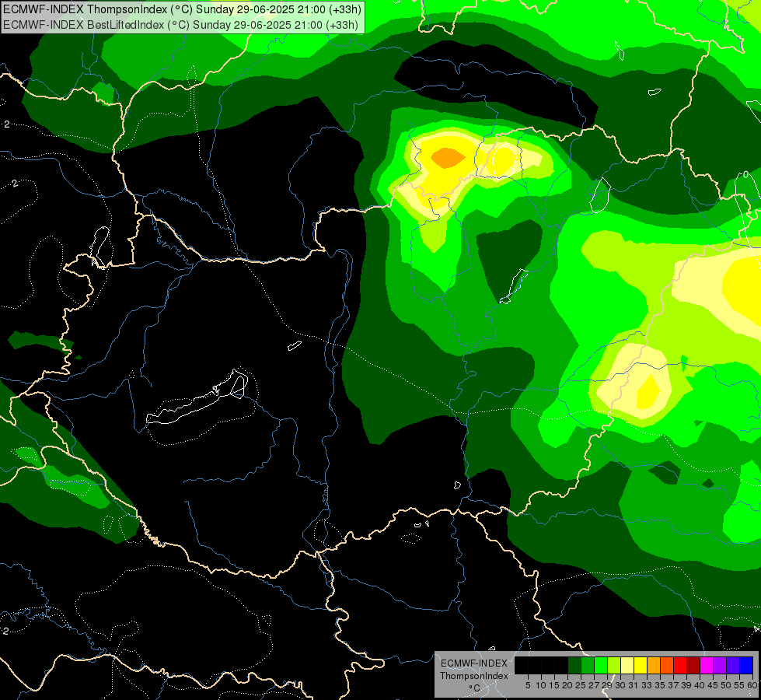Click the ThompsonIndex title line at top

[182, 9]
